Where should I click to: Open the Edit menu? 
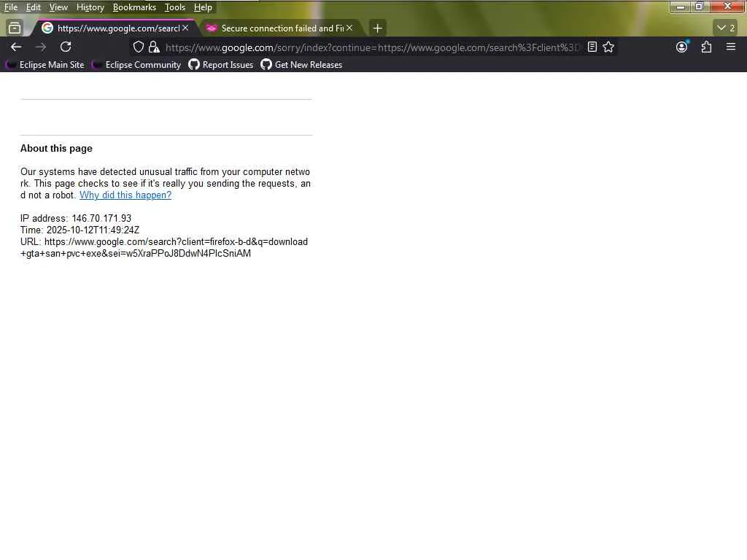[x=34, y=7]
